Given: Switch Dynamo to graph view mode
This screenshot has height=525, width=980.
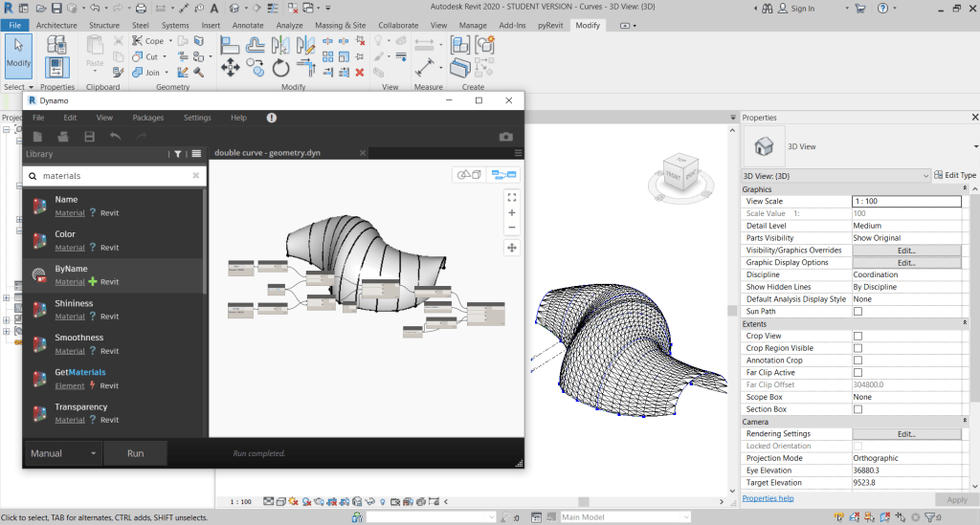Looking at the screenshot, I should point(503,174).
